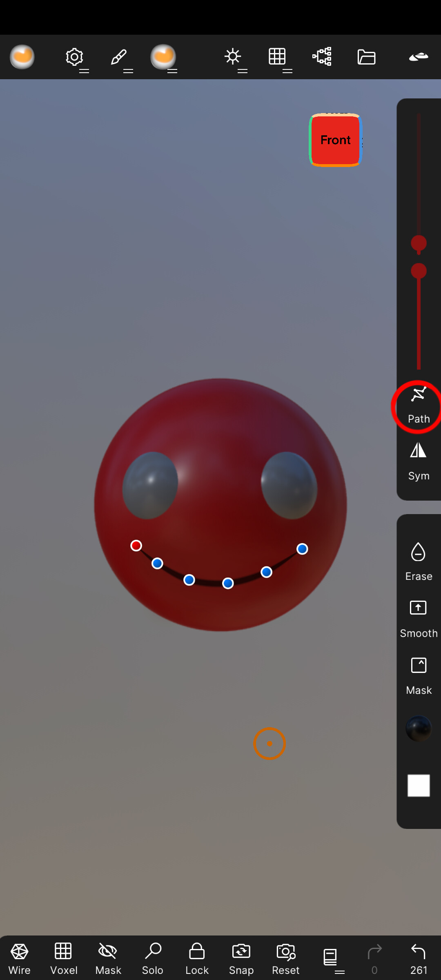Click the redo arrow
The height and width of the screenshot is (980, 441).
pyautogui.click(x=374, y=959)
